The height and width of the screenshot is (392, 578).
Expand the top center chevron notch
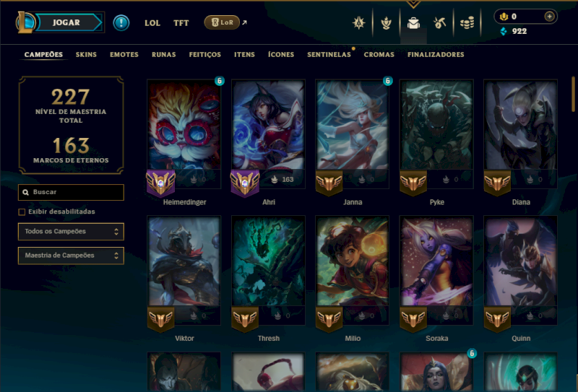[413, 4]
